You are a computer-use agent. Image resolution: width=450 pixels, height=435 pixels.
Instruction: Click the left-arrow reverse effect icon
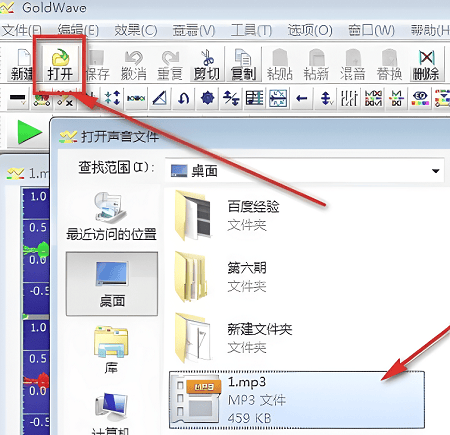[302, 98]
